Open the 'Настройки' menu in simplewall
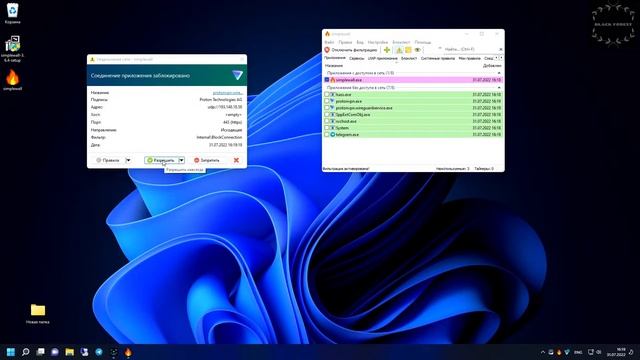640x360 pixels. pyautogui.click(x=378, y=42)
